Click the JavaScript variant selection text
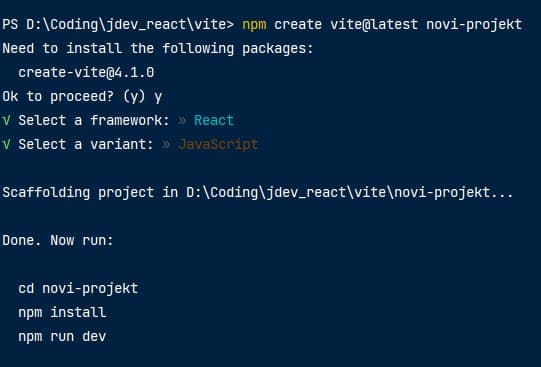The width and height of the screenshot is (541, 367). tap(218, 145)
